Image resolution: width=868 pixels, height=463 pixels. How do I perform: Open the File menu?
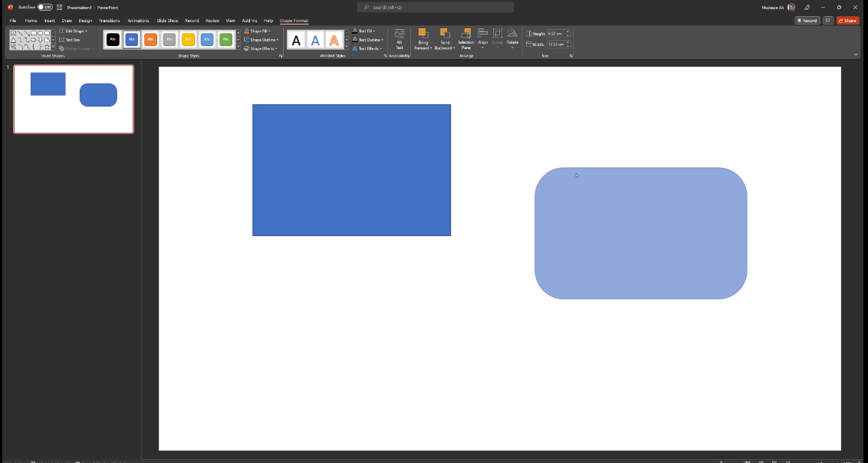tap(13, 21)
